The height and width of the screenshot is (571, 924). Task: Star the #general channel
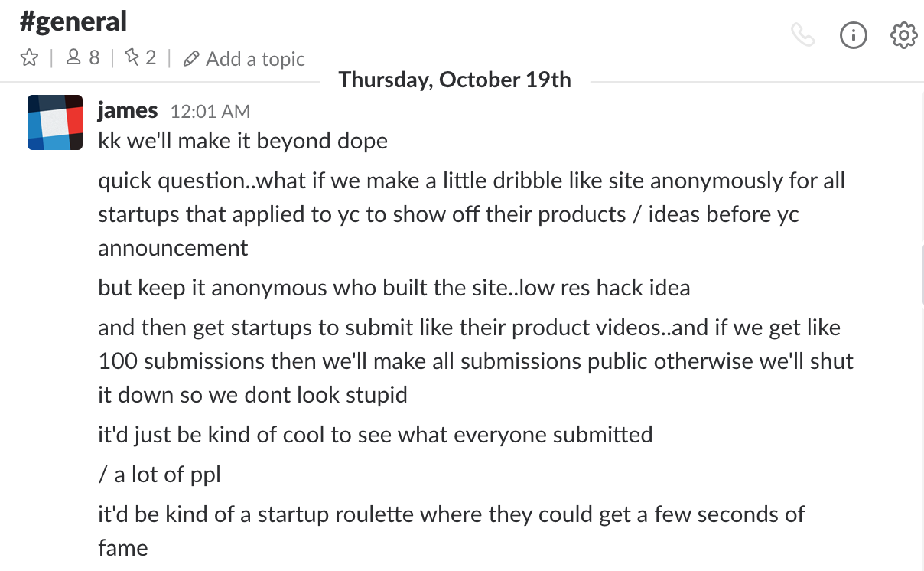click(x=29, y=58)
